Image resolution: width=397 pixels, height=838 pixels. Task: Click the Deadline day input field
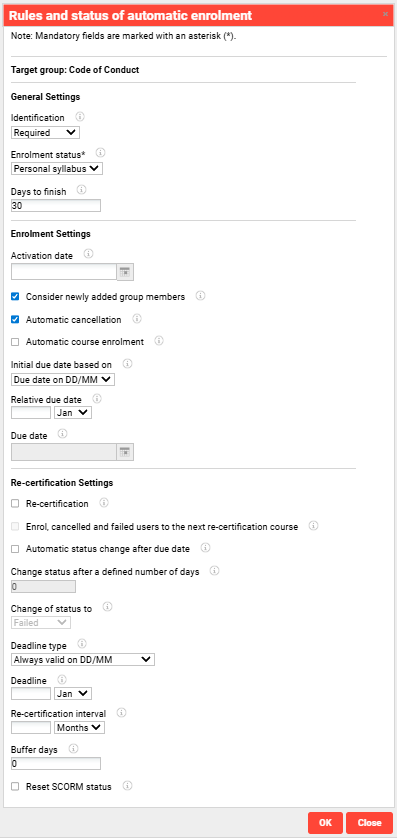31,694
